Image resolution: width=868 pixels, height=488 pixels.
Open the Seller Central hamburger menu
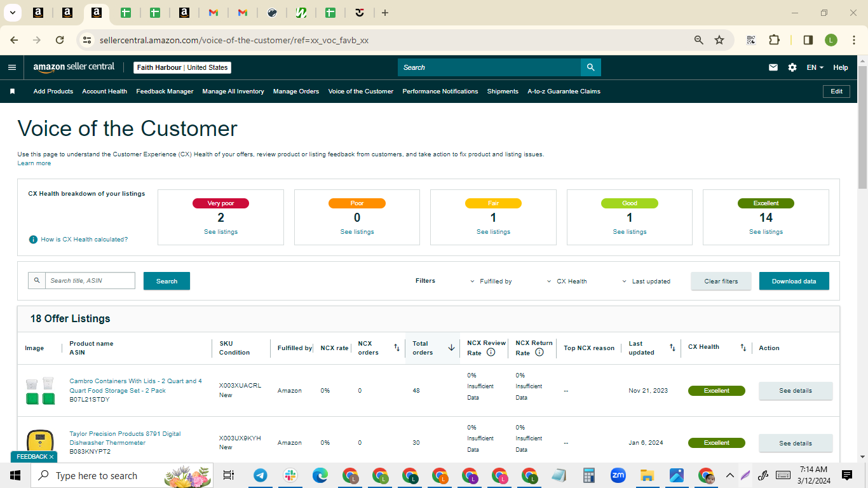(12, 67)
